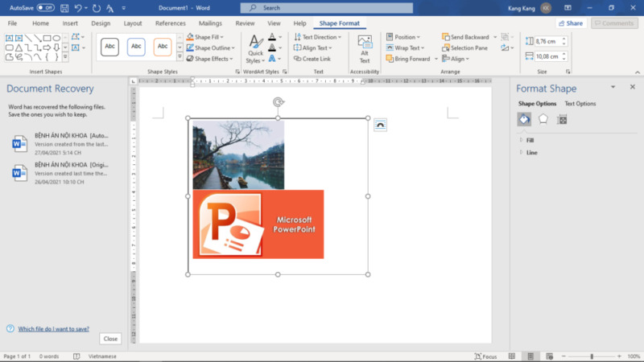The width and height of the screenshot is (644, 362).
Task: Open the Layout & Properties icon
Action: tap(562, 119)
